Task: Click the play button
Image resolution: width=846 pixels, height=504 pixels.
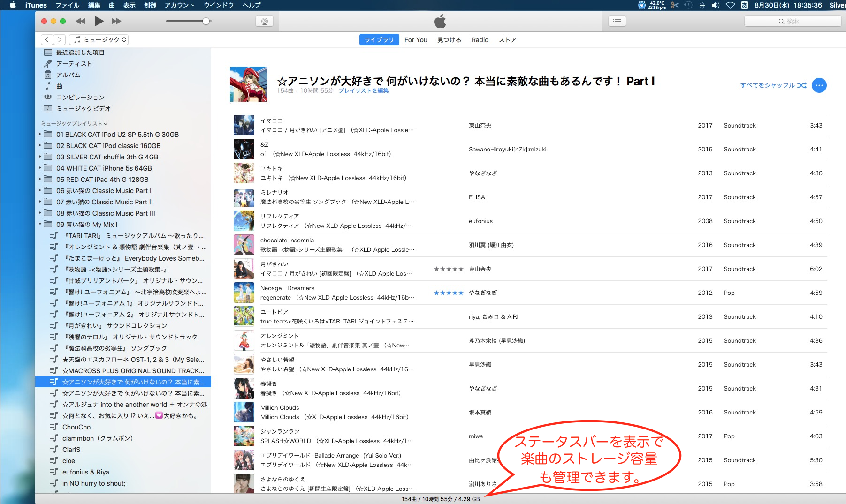Action: pyautogui.click(x=99, y=21)
